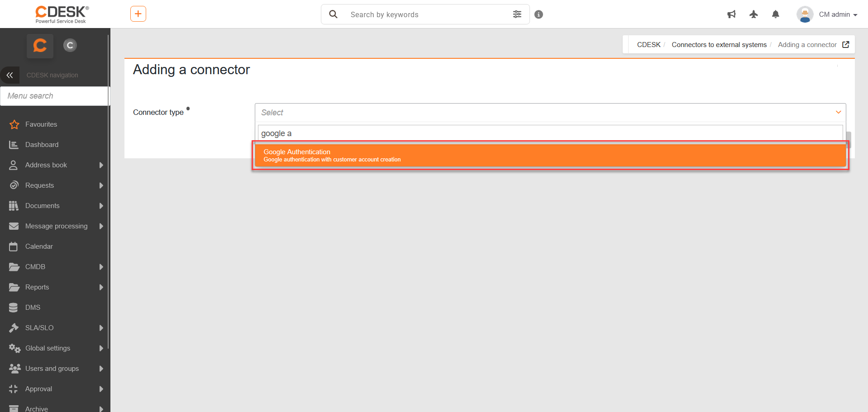Open Favourites in the sidebar
868x412 pixels.
click(x=41, y=124)
